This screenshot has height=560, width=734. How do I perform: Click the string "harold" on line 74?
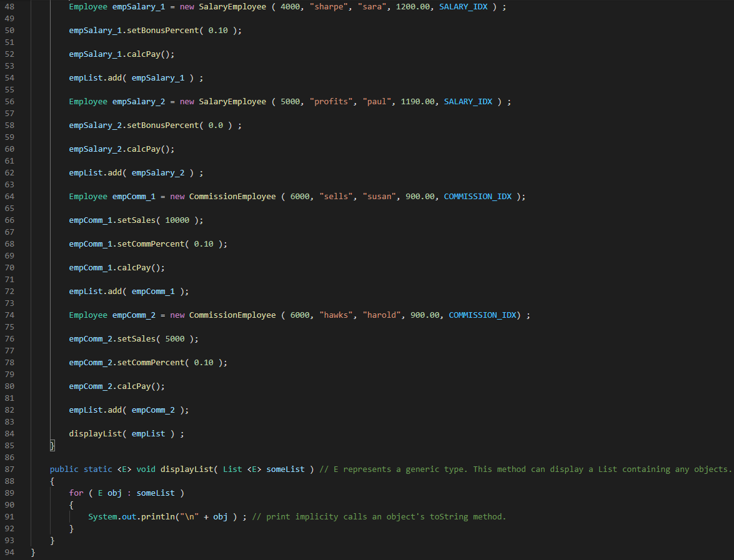382,315
